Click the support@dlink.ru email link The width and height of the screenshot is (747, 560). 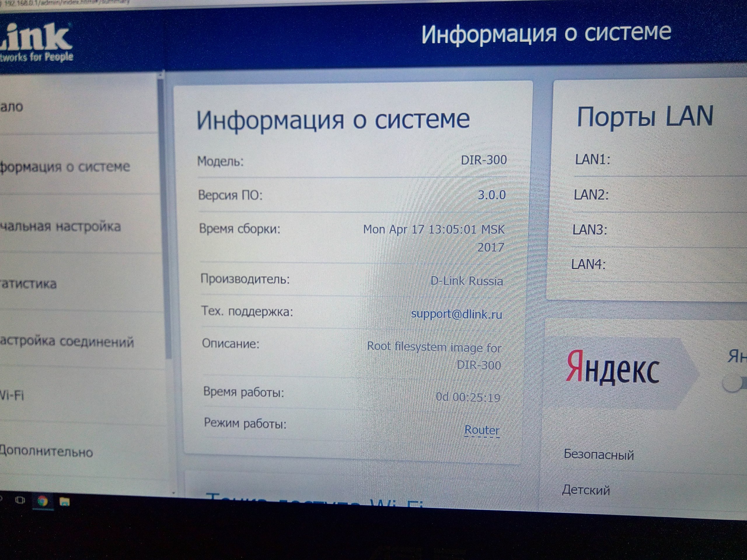pyautogui.click(x=456, y=314)
